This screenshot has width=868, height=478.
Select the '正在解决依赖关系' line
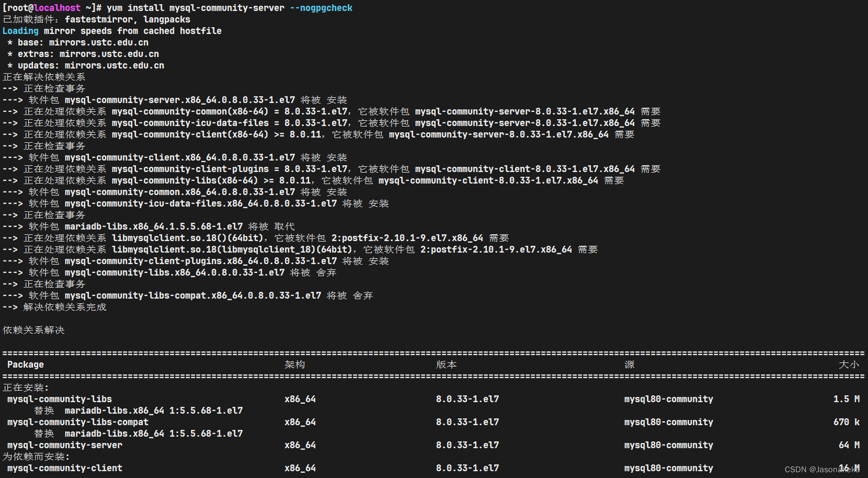[x=44, y=77]
